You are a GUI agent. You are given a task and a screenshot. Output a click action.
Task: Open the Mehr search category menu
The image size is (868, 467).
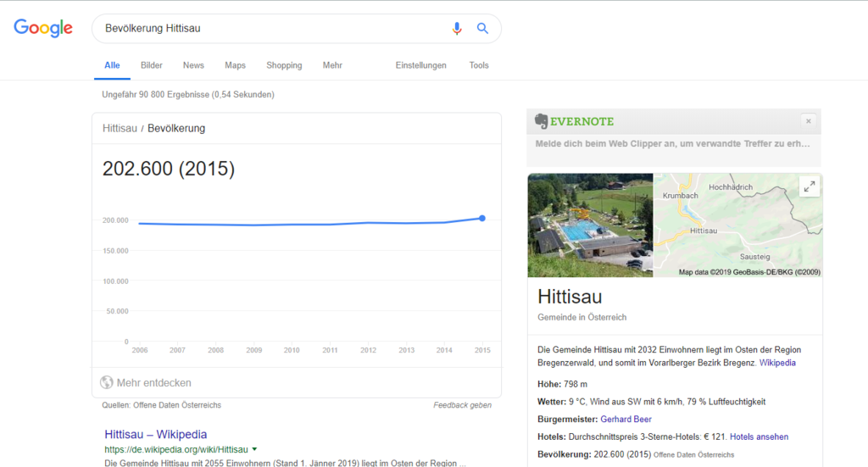point(332,65)
